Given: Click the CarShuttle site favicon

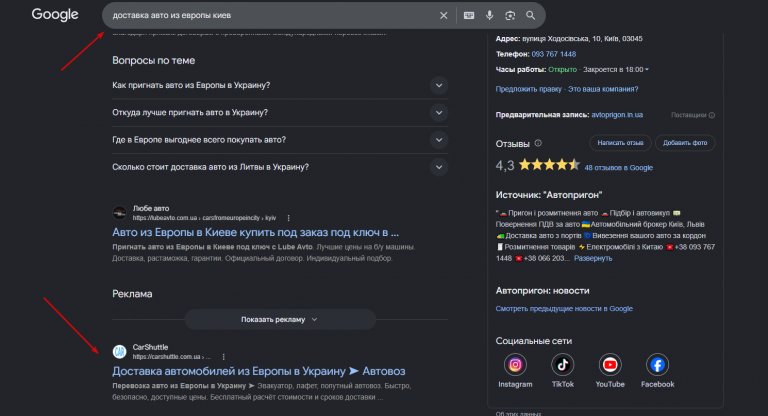Looking at the screenshot, I should point(120,352).
